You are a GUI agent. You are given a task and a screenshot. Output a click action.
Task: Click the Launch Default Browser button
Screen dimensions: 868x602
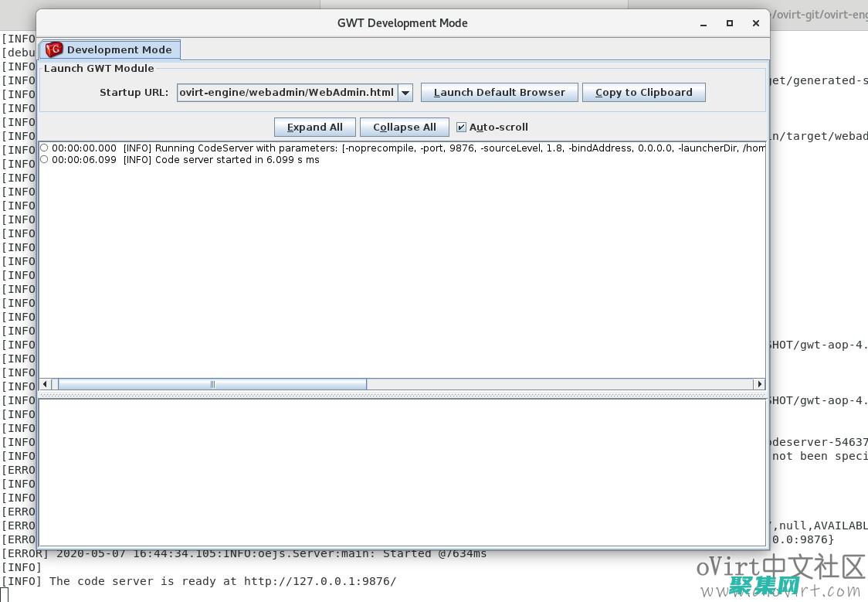pyautogui.click(x=499, y=93)
